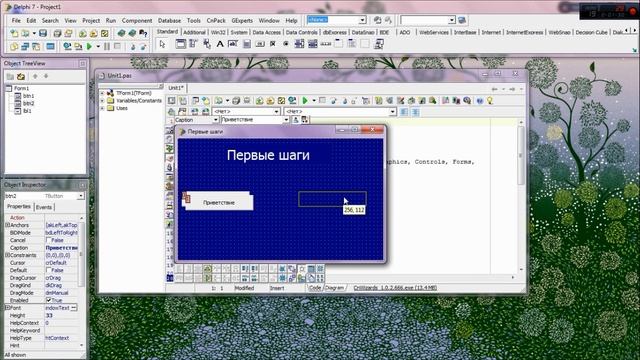
Task: Switch to the Data Access palette tab
Action: (x=266, y=32)
